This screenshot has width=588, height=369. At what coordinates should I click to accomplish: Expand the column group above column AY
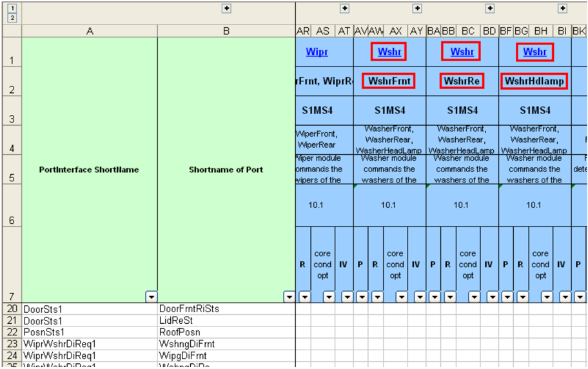417,8
